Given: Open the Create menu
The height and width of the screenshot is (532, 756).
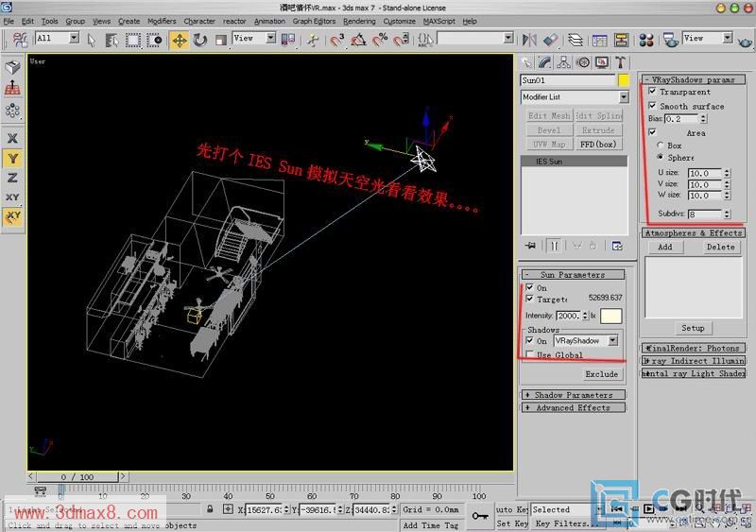Looking at the screenshot, I should pos(129,21).
